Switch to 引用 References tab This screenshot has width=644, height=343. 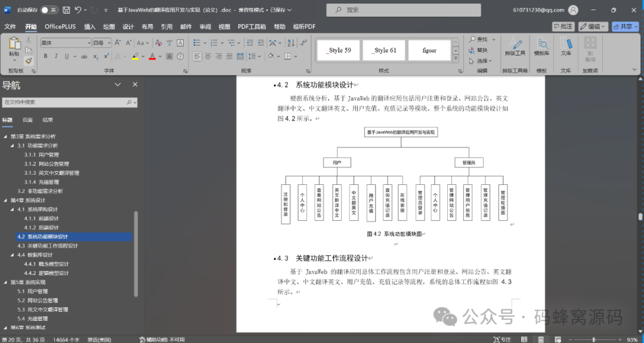click(167, 27)
